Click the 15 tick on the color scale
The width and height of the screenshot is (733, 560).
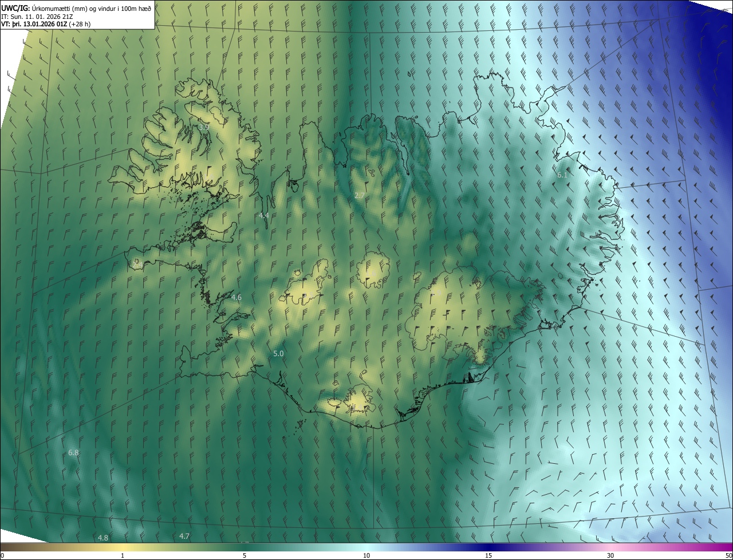pyautogui.click(x=488, y=556)
